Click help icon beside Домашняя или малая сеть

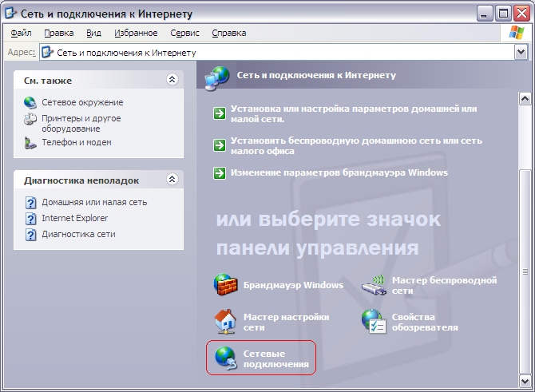[x=30, y=203]
